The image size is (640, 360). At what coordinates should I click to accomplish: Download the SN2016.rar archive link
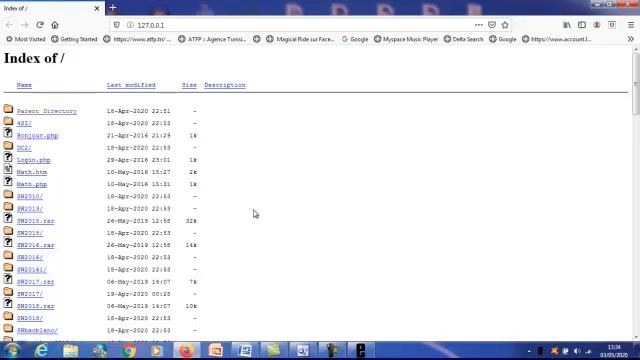tap(36, 245)
